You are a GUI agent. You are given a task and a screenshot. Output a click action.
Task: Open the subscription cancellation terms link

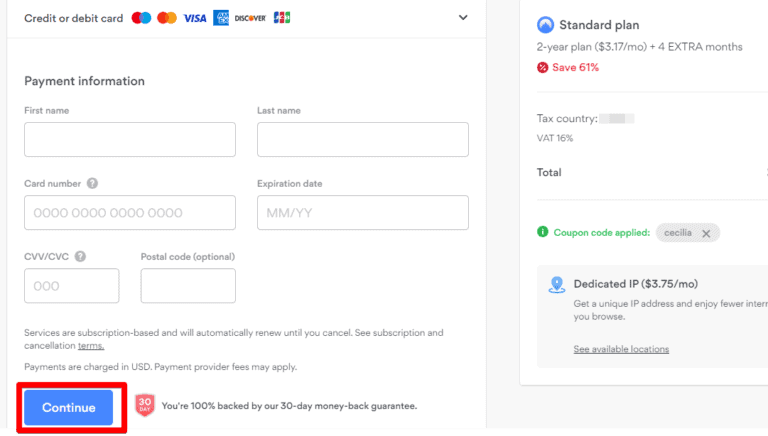click(91, 346)
